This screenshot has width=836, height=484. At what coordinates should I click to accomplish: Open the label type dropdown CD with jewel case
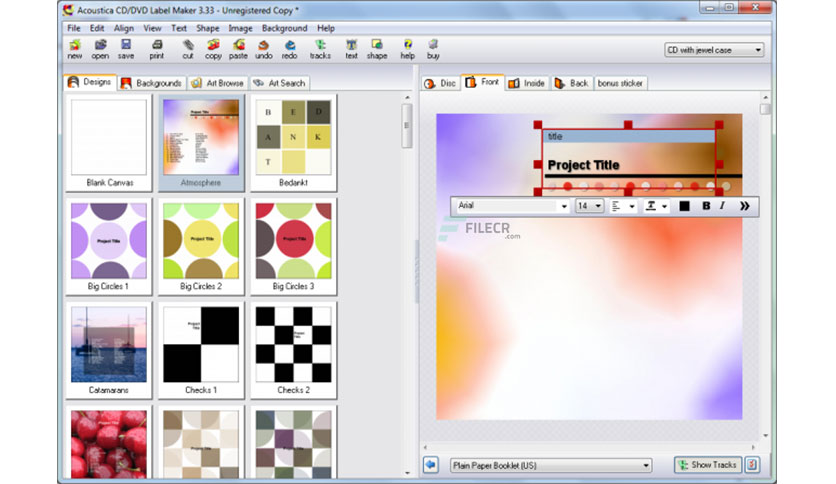coord(714,50)
